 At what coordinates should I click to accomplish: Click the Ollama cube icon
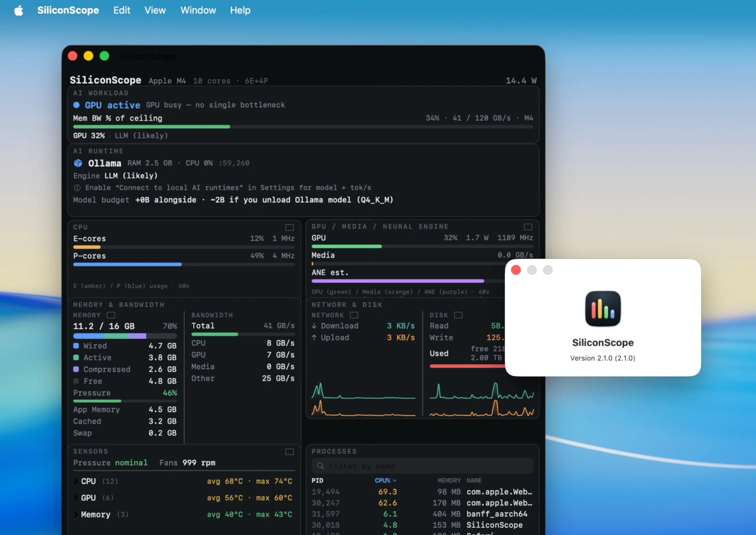(x=78, y=163)
